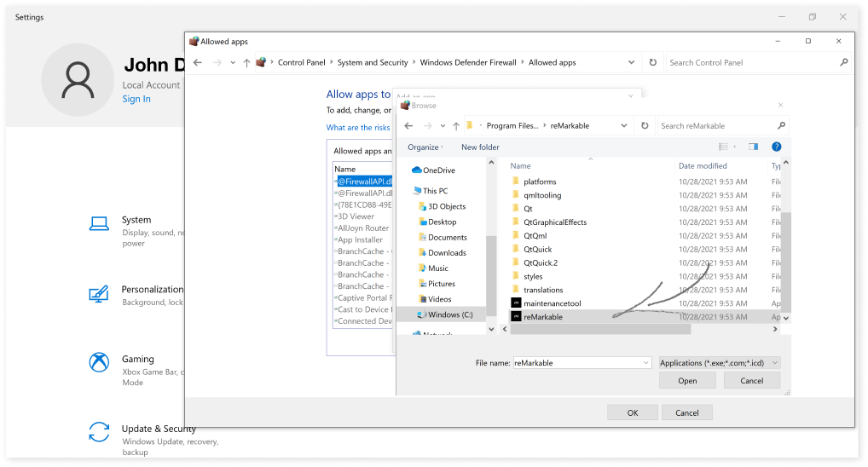The width and height of the screenshot is (868, 467).
Task: Open the Organize menu
Action: (x=425, y=147)
